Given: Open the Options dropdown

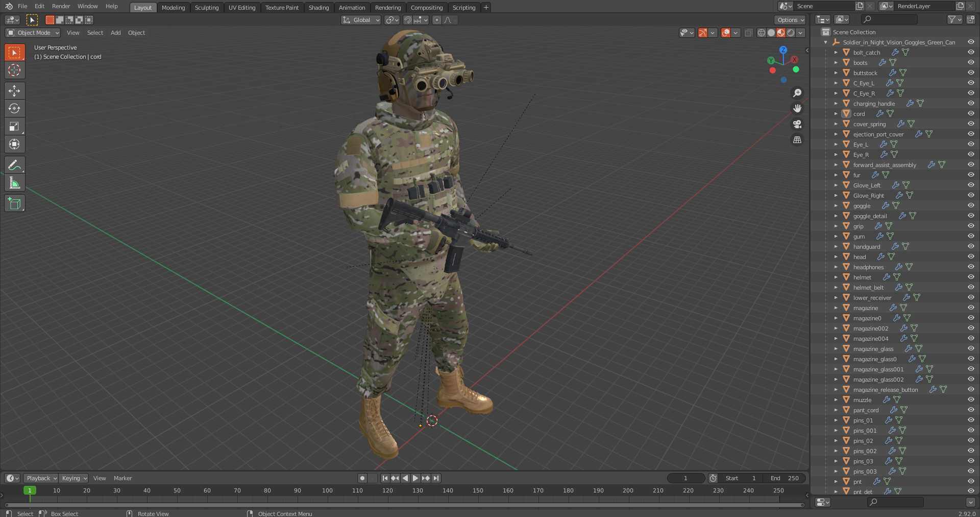Looking at the screenshot, I should [x=790, y=20].
